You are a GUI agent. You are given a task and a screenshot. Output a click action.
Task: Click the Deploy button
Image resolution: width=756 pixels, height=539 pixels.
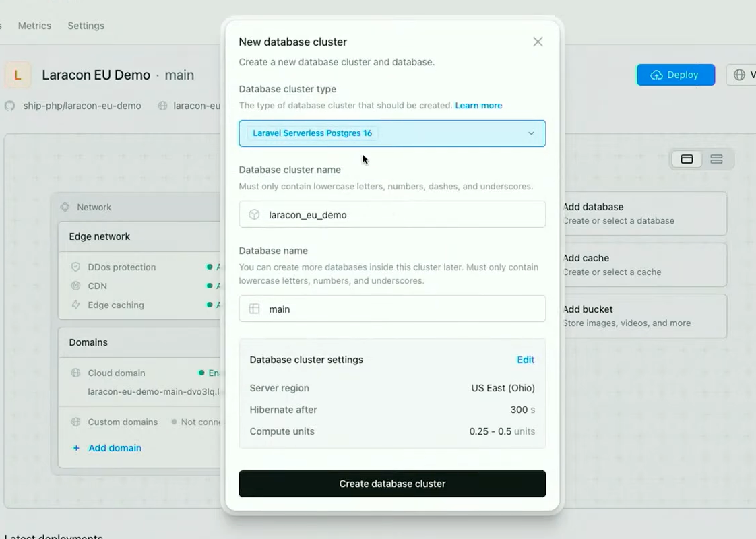[676, 75]
